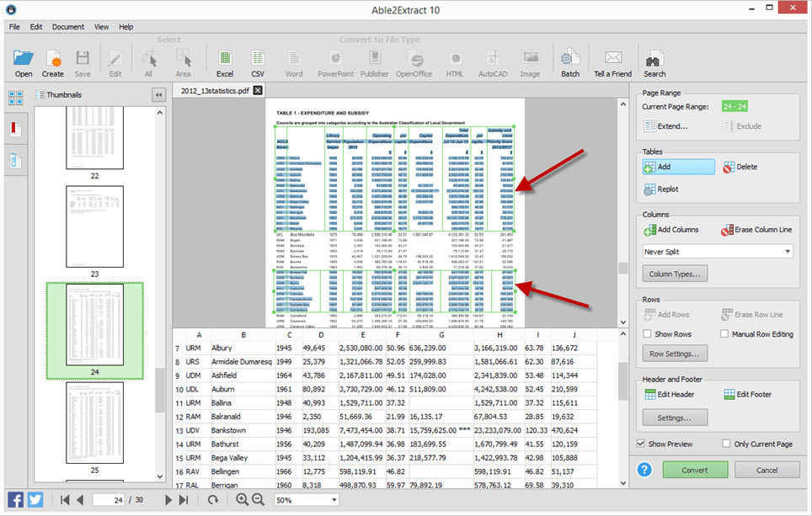Collapse the Thumbnails panel
The width and height of the screenshot is (812, 516).
[158, 95]
